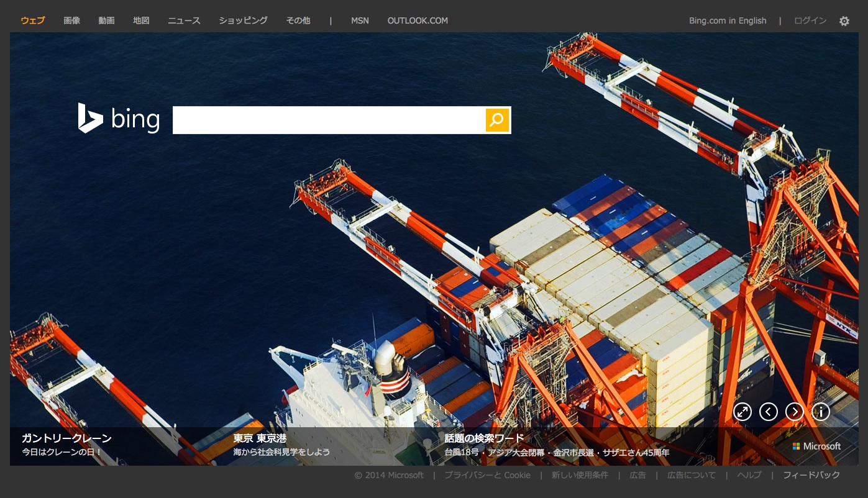Viewport: 868px width, 498px height.
Task: Click the Microsoft logo
Action: pyautogui.click(x=816, y=446)
